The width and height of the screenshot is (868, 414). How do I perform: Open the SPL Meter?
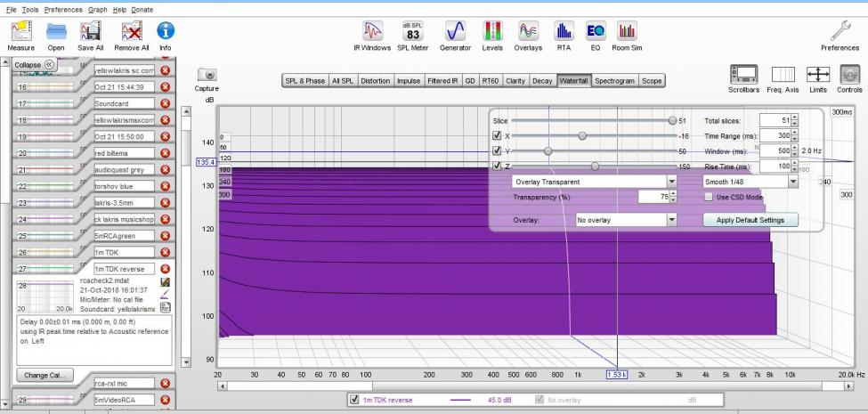point(412,31)
